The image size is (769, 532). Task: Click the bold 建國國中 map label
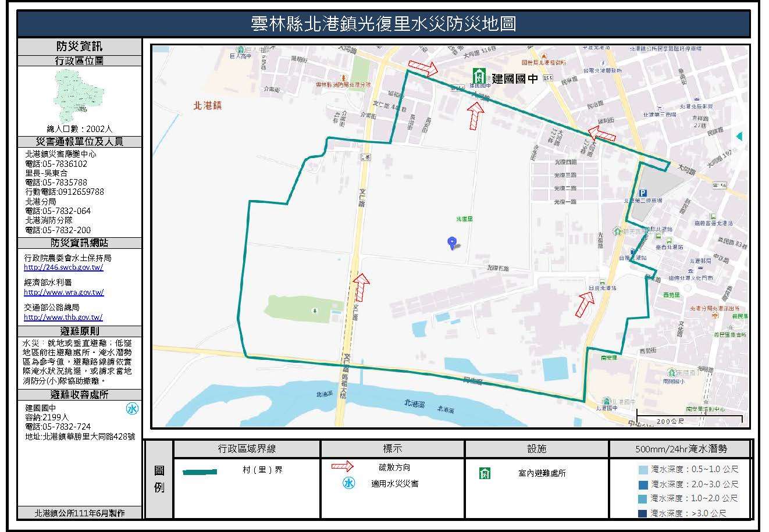click(515, 78)
